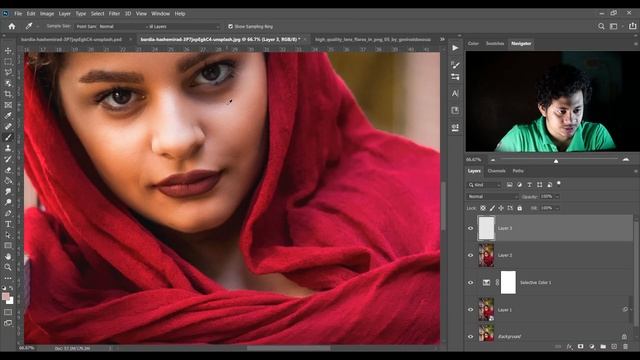Select the Clone Stamp tool
The width and height of the screenshot is (640, 360).
coord(8,148)
